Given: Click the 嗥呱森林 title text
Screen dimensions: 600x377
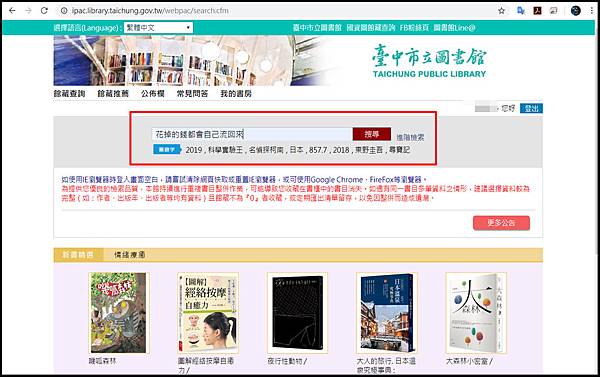Looking at the screenshot, I should point(102,361).
